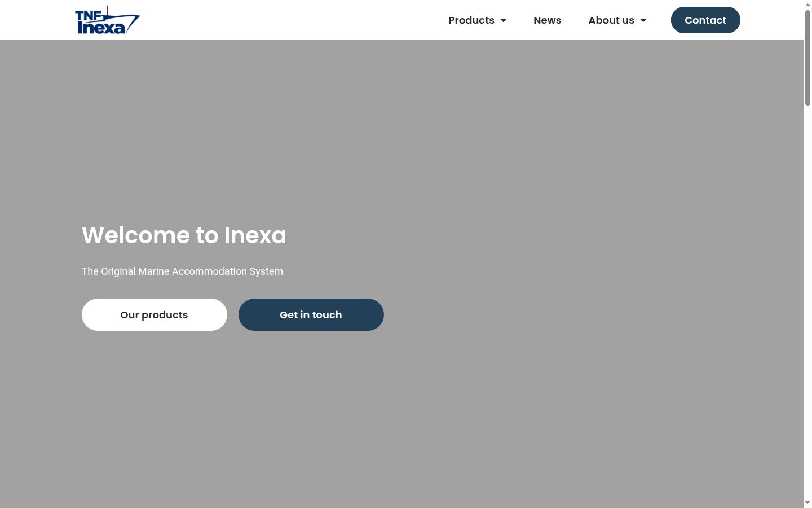Click the Contact button in header
This screenshot has height=508, width=812.
coord(705,20)
